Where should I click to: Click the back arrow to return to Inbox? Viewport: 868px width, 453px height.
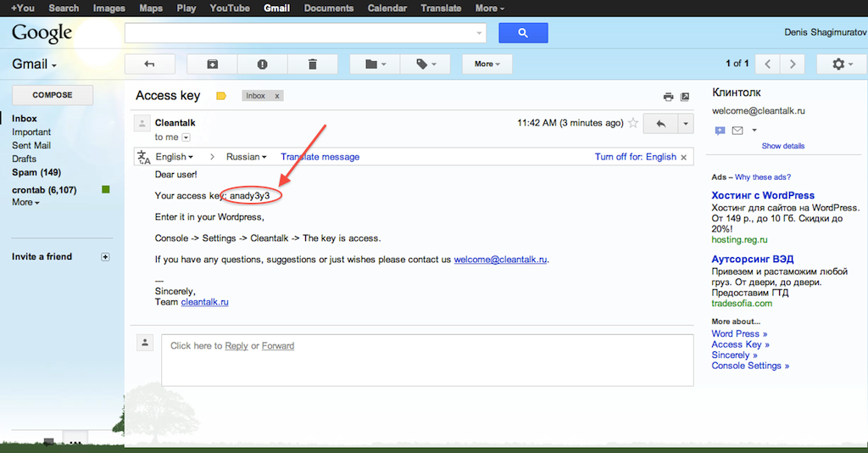150,64
